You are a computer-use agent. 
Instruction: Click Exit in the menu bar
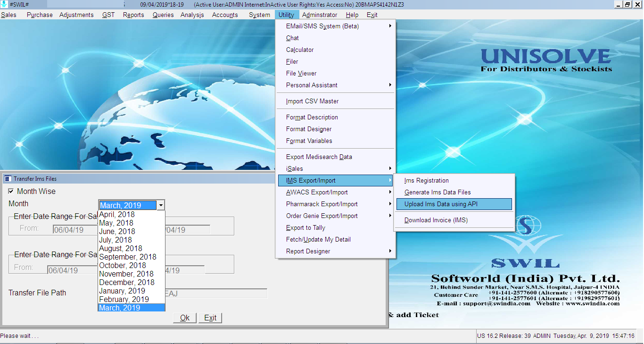(x=372, y=15)
